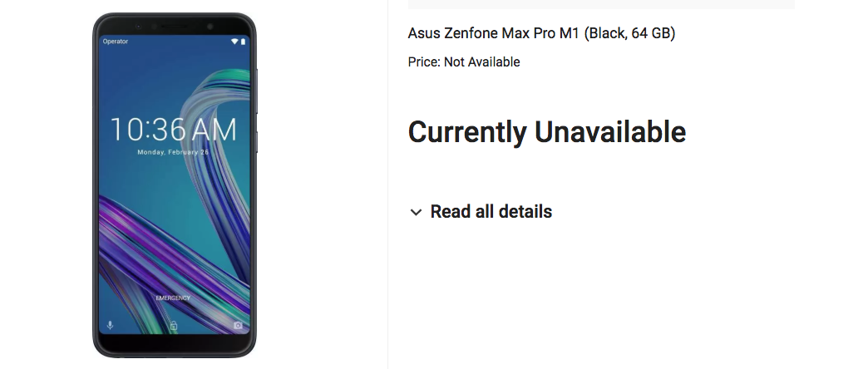Tap the EMERGENCY text on lock screen

(174, 298)
